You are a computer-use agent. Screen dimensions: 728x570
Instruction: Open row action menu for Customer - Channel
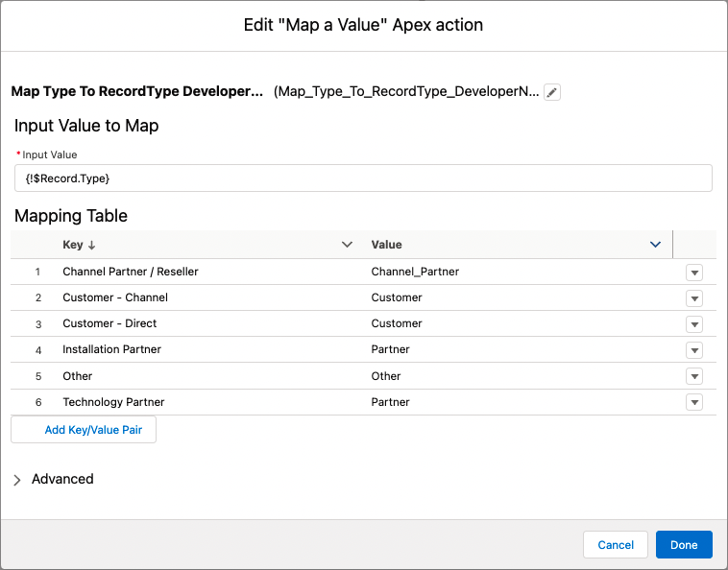point(695,298)
